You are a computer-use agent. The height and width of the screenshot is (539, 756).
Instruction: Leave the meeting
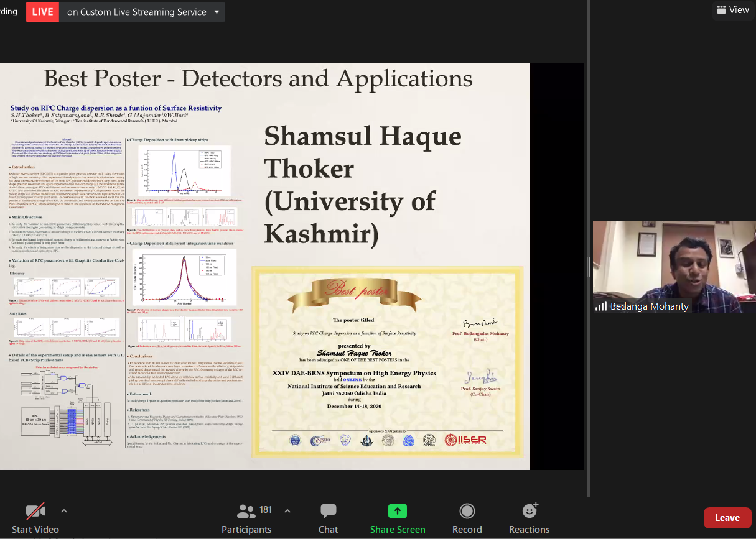727,518
